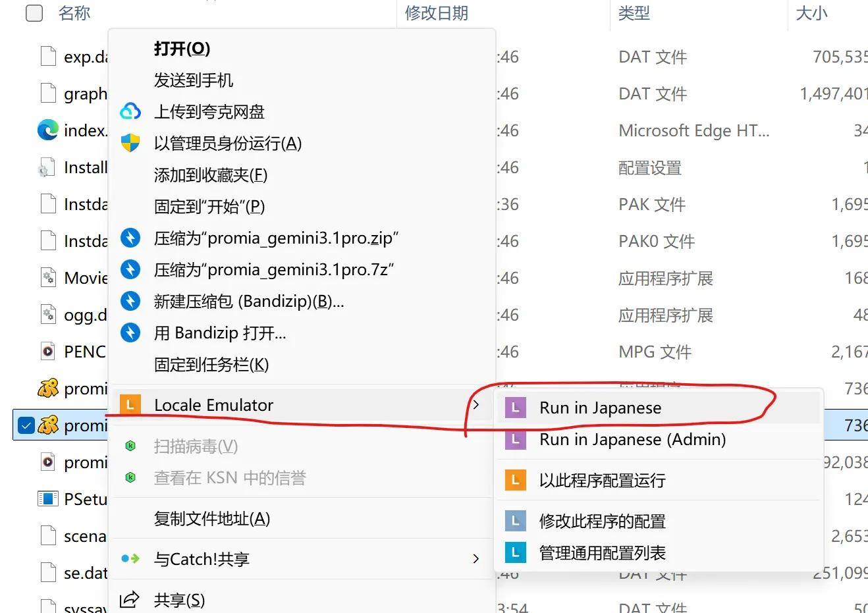This screenshot has width=868, height=613.
Task: Click the purple L icon for Run in Japanese (Admin)
Action: tap(515, 439)
